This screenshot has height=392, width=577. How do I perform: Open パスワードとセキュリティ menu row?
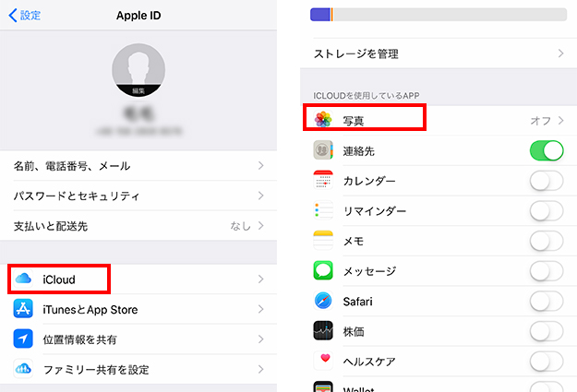[138, 196]
